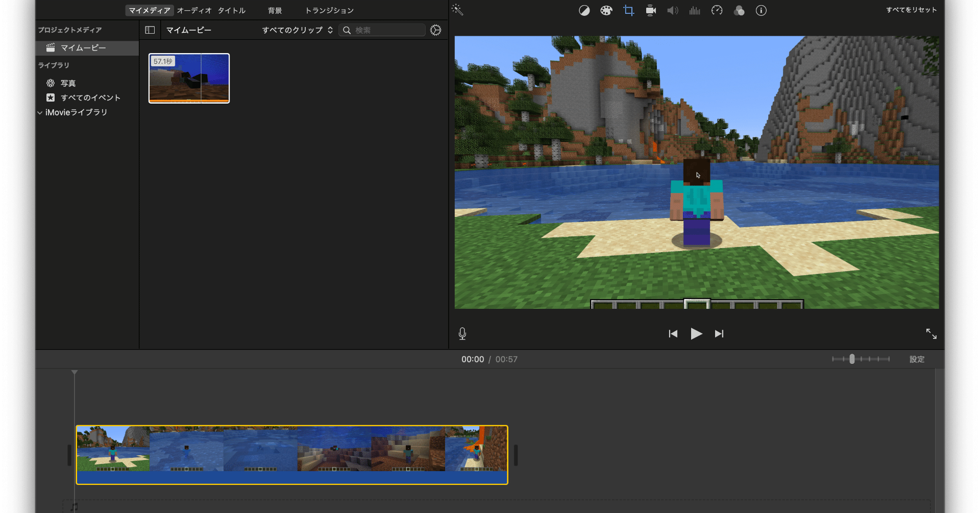Click the プロジェクトメディア heading
This screenshot has height=513, width=980.
pos(70,30)
